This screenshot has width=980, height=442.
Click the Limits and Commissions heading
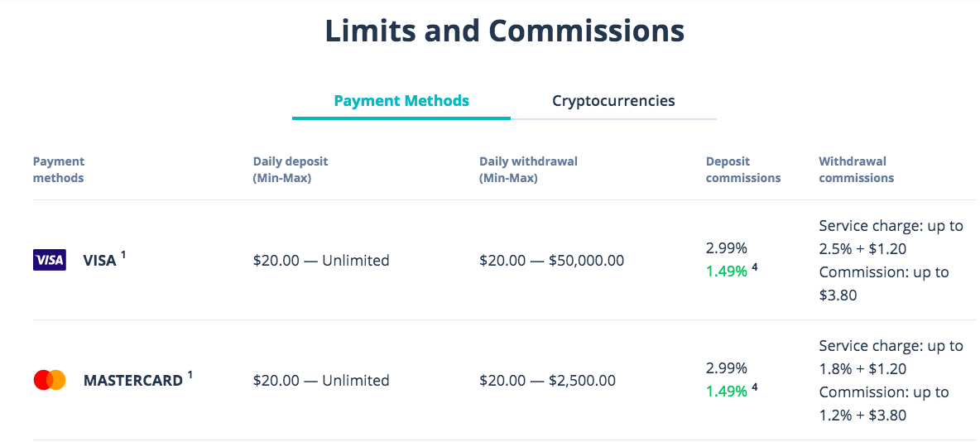click(504, 31)
